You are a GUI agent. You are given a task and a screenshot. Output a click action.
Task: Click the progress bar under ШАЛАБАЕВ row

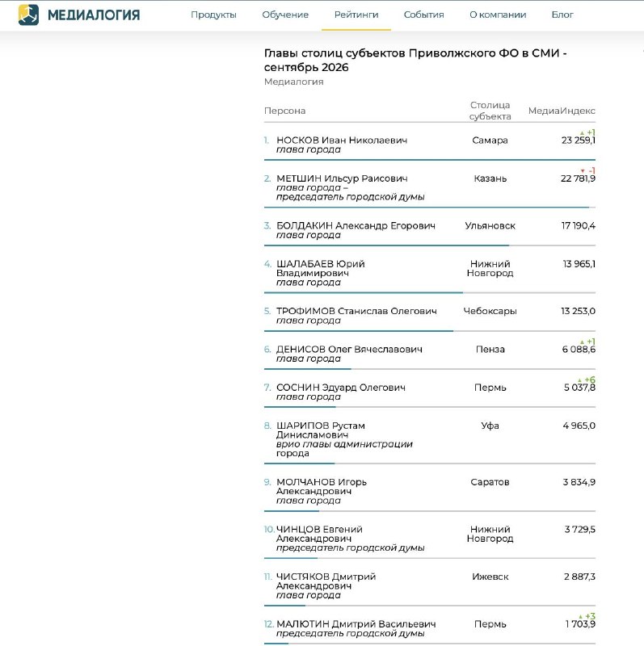(430, 292)
